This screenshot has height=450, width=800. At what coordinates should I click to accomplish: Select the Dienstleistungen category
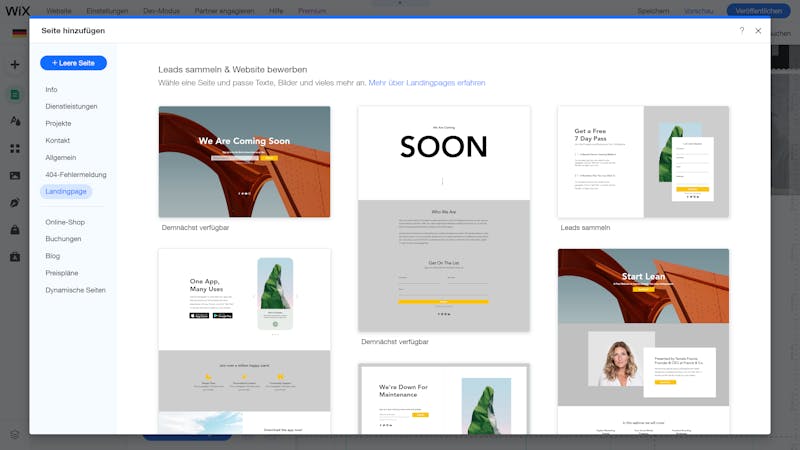click(x=71, y=106)
